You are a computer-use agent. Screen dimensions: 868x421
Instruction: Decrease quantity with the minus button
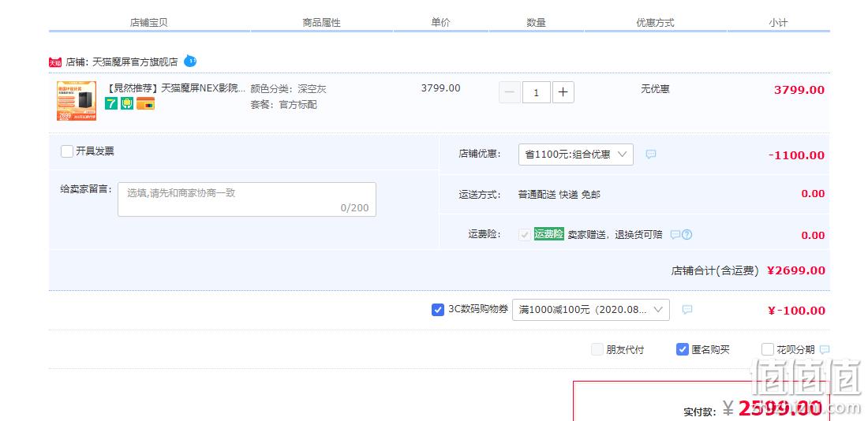[x=509, y=92]
